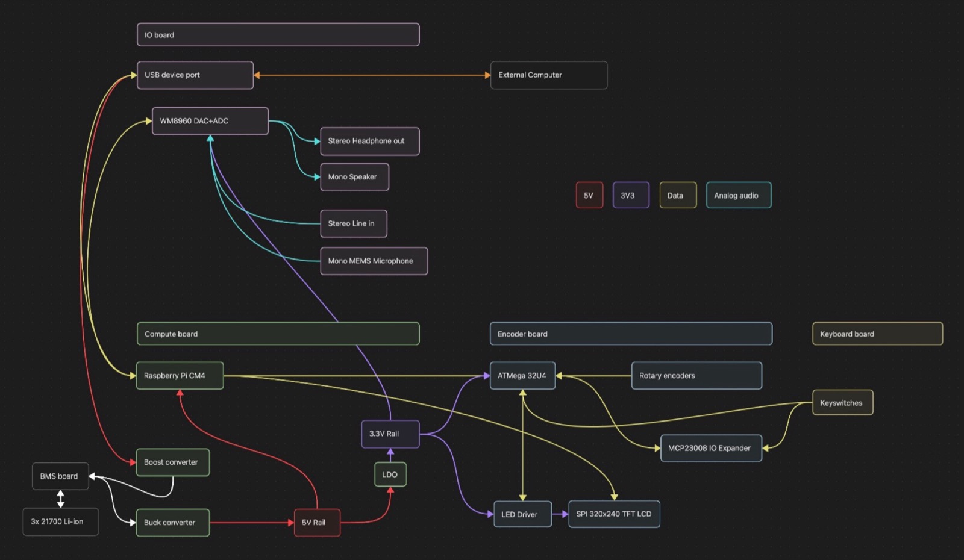Screen dimensions: 964x560
Task: Select the Encoder board header node
Action: (631, 334)
